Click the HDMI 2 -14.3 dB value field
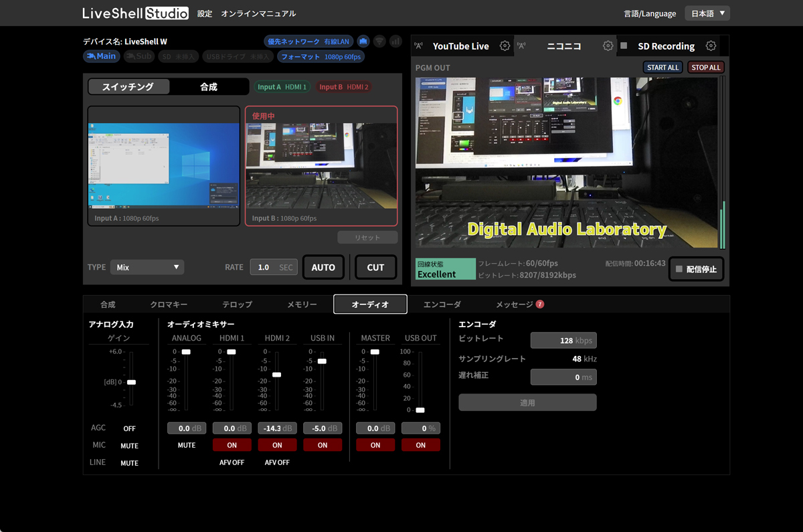Image resolution: width=803 pixels, height=532 pixels. [277, 428]
